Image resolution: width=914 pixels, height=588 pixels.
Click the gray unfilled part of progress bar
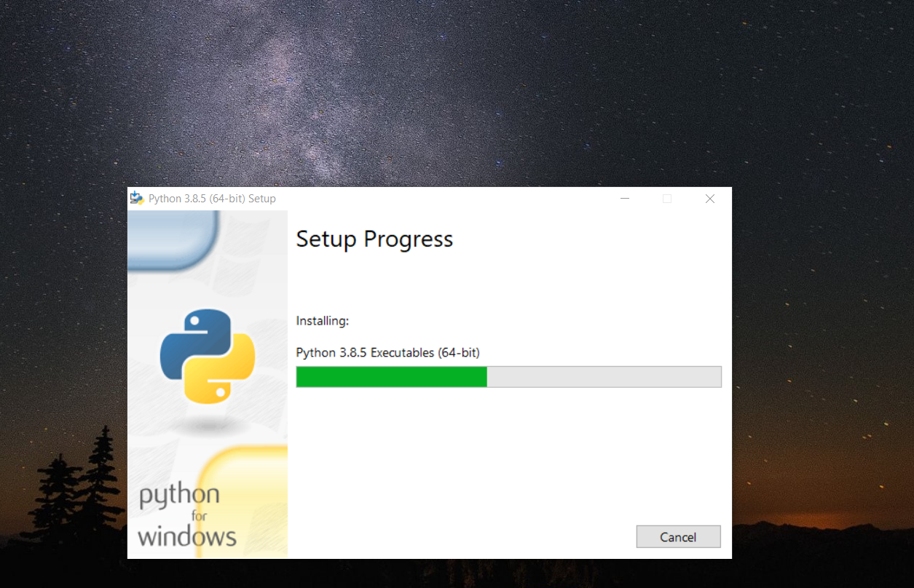604,377
